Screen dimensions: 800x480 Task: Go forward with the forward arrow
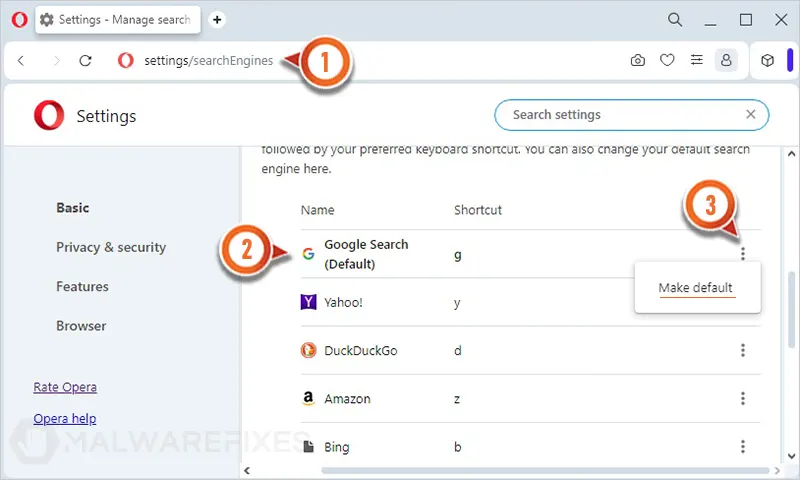[x=57, y=61]
